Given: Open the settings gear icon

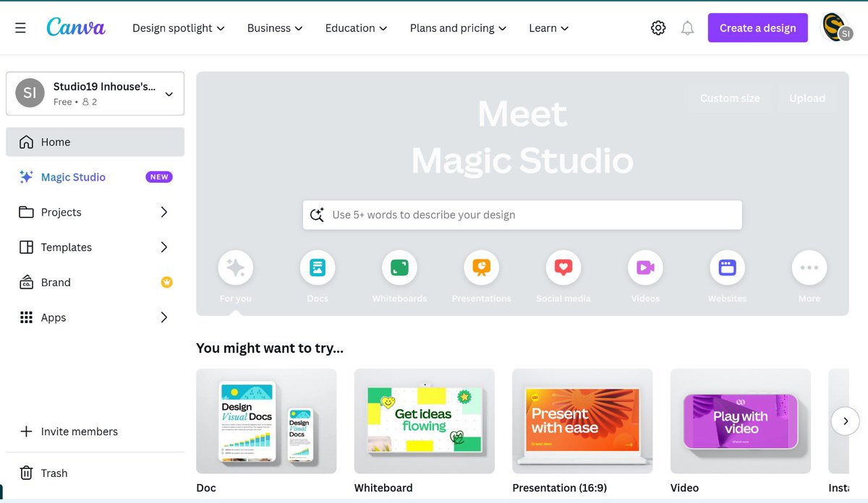Looking at the screenshot, I should (x=658, y=28).
